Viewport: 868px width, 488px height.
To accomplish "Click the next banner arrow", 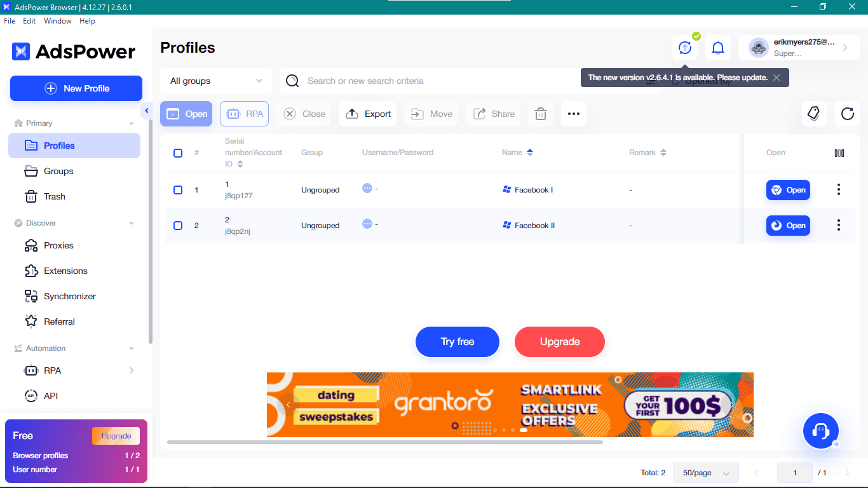I will [x=731, y=405].
